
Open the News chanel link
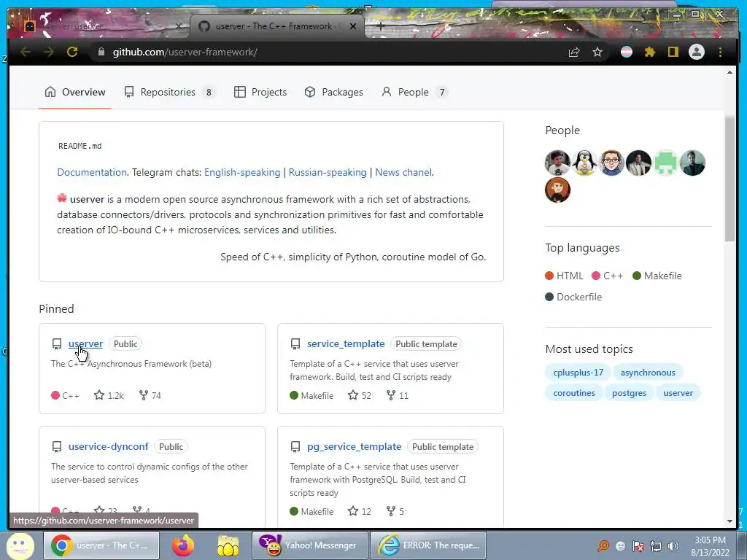[x=403, y=172]
